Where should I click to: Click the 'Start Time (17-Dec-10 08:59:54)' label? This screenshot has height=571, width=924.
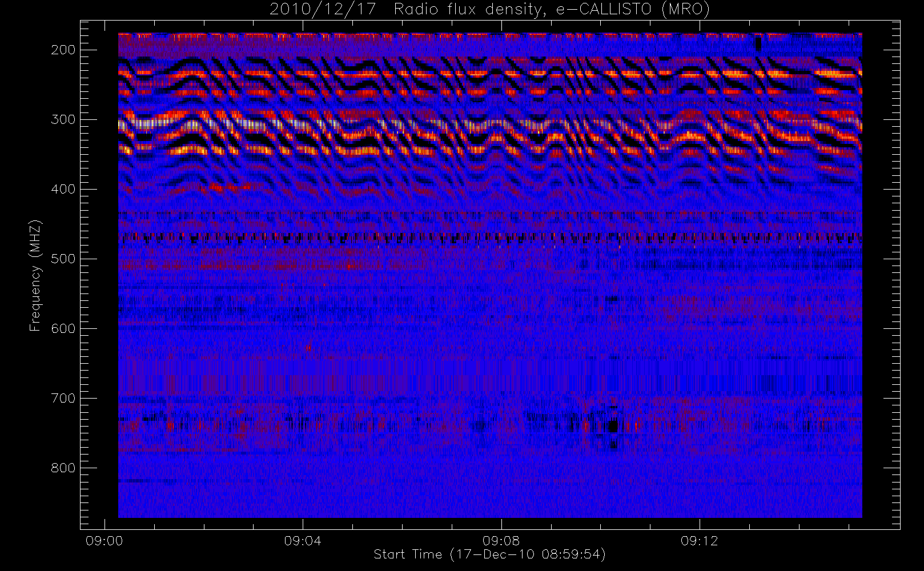tap(489, 554)
